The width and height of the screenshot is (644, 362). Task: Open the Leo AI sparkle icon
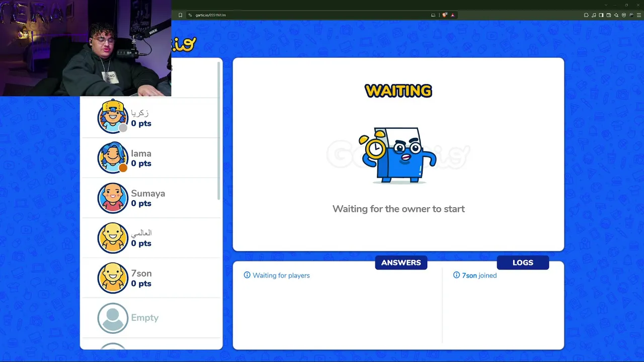616,15
